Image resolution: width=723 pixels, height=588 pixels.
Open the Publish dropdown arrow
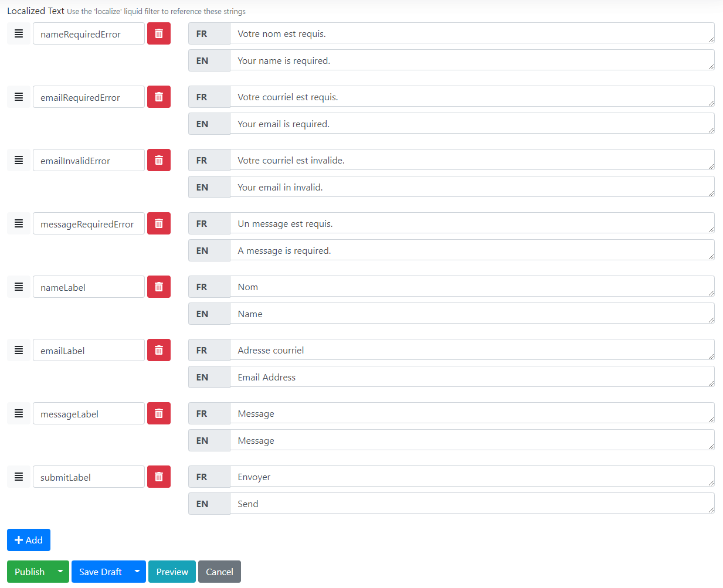60,572
